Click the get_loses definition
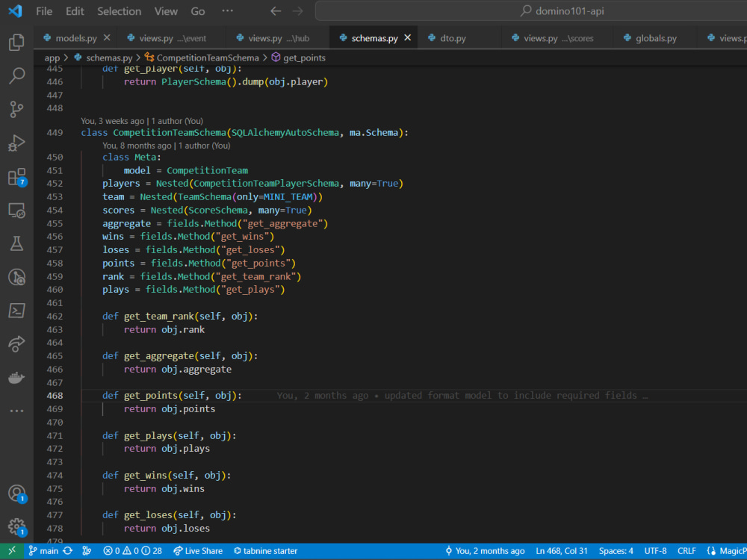This screenshot has height=560, width=747. click(x=149, y=514)
